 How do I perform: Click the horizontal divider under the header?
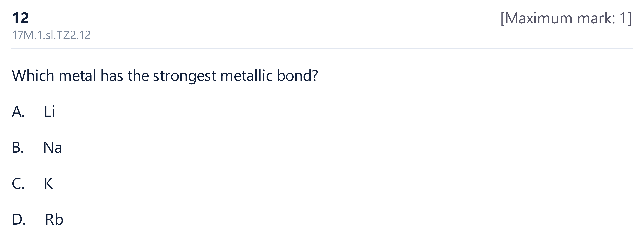[x=322, y=48]
